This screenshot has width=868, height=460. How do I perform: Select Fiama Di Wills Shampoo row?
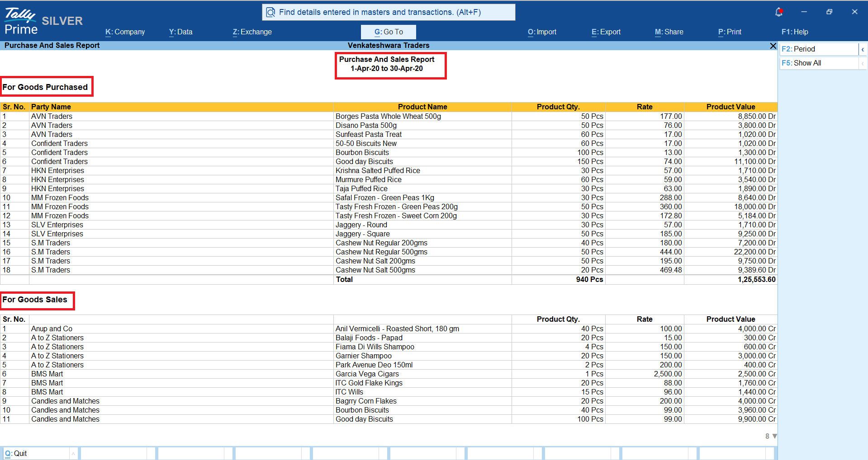[389, 347]
